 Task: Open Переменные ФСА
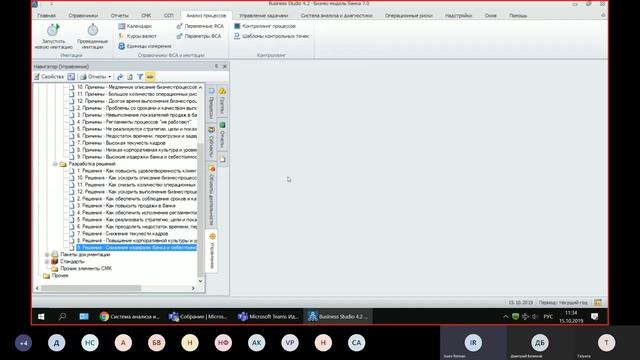click(200, 26)
